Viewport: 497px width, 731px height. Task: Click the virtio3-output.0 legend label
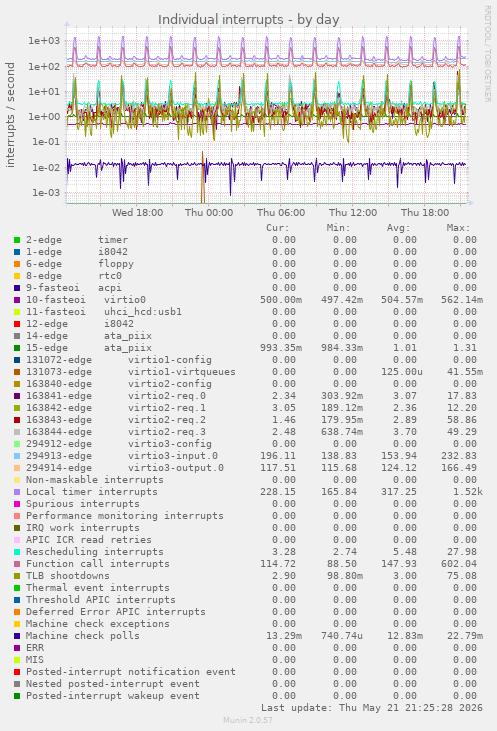124,468
